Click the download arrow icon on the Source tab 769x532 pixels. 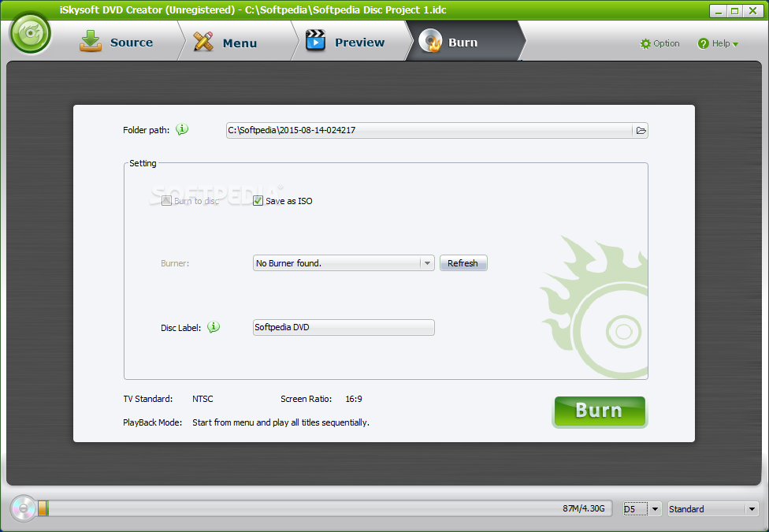pyautogui.click(x=91, y=41)
